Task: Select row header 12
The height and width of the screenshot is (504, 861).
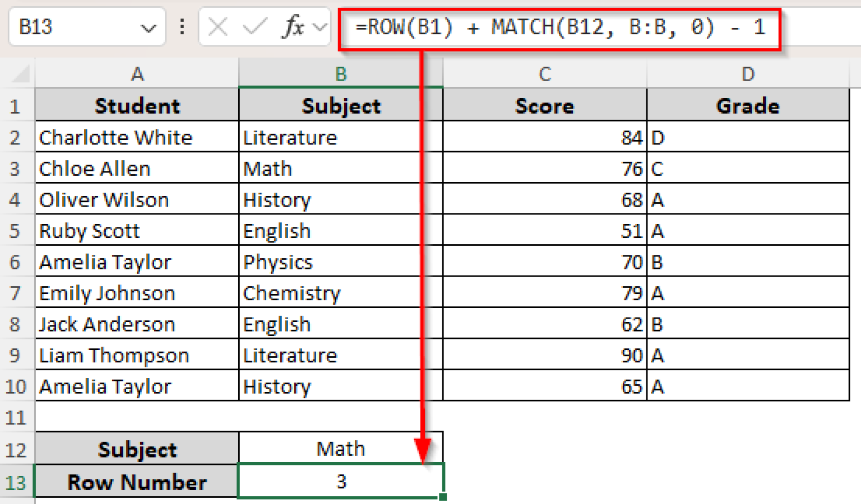Action: [x=17, y=449]
